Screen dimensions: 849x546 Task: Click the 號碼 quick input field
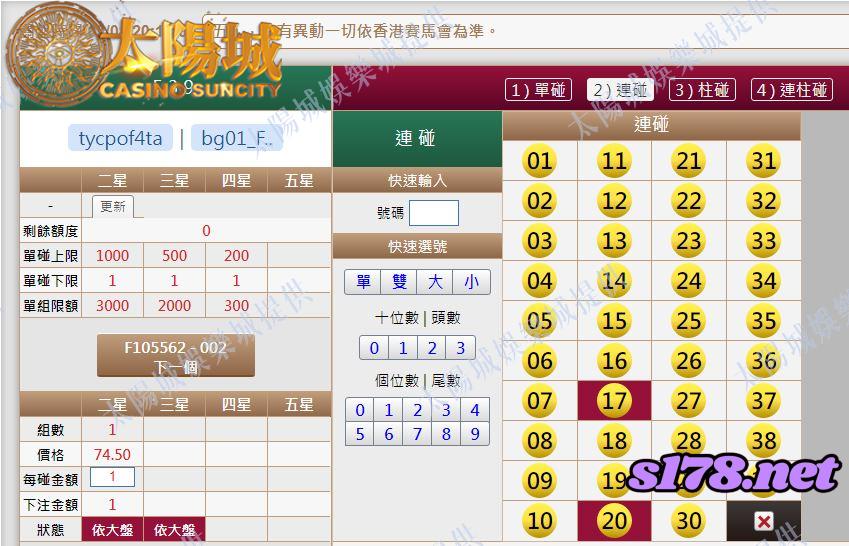click(x=434, y=213)
